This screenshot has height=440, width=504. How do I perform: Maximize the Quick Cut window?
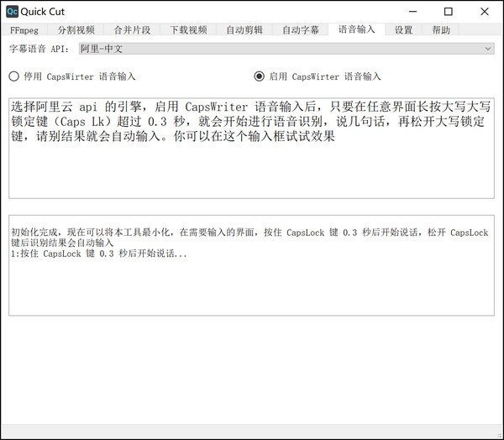(448, 12)
